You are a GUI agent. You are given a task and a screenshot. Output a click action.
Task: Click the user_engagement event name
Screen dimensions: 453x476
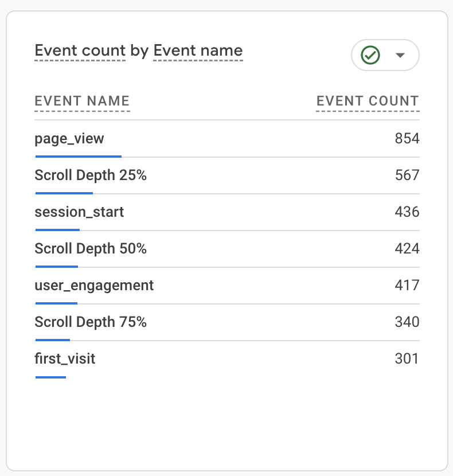(94, 285)
